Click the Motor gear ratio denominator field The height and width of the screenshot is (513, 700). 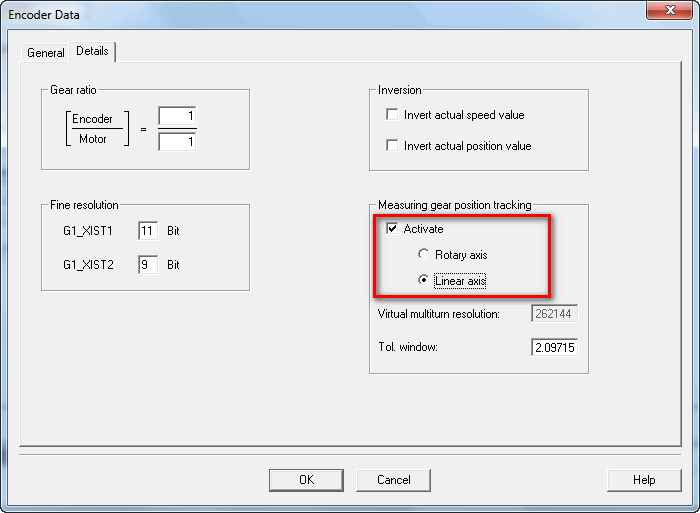point(177,142)
